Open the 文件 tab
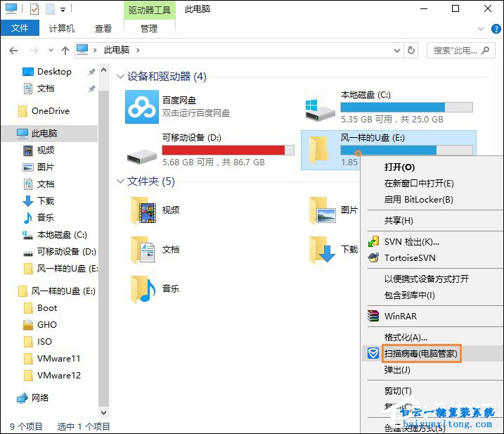Image resolution: width=504 pixels, height=434 pixels. click(x=20, y=28)
